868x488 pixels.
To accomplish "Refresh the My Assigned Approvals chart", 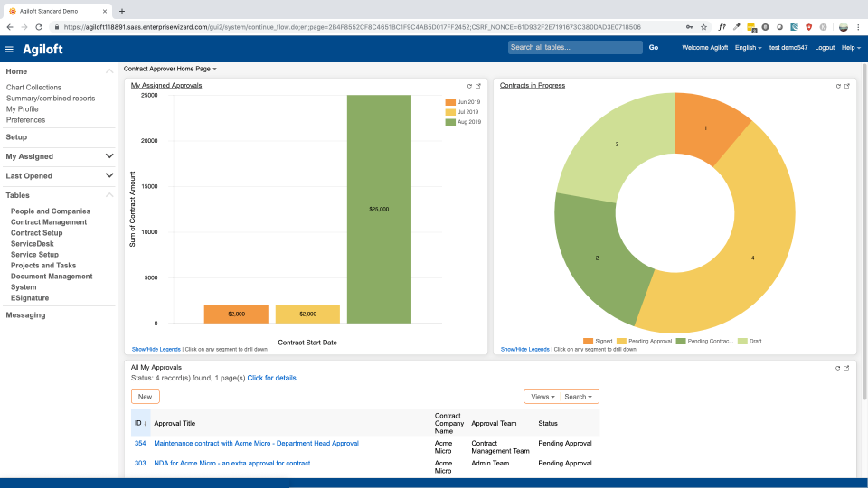I will [469, 86].
